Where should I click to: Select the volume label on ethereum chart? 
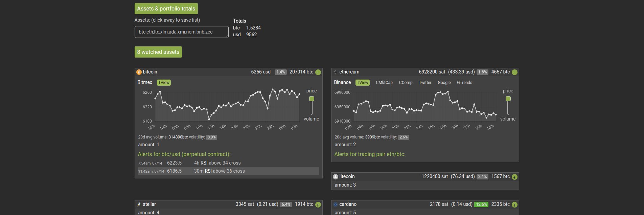click(x=508, y=119)
